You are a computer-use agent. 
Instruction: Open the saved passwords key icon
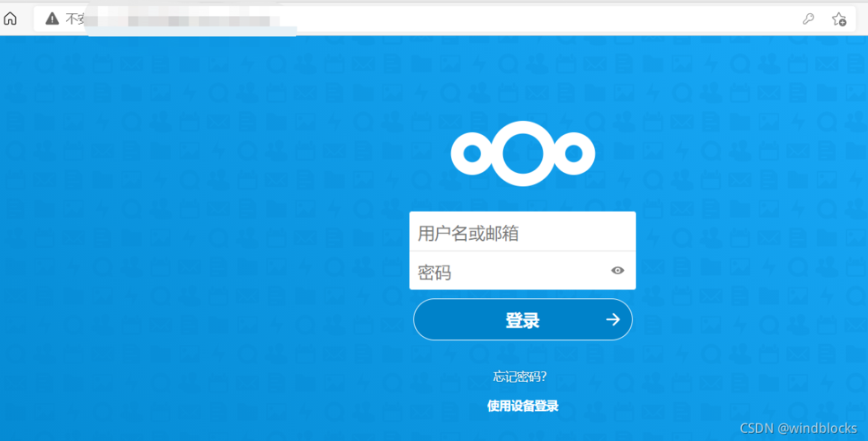click(x=808, y=19)
